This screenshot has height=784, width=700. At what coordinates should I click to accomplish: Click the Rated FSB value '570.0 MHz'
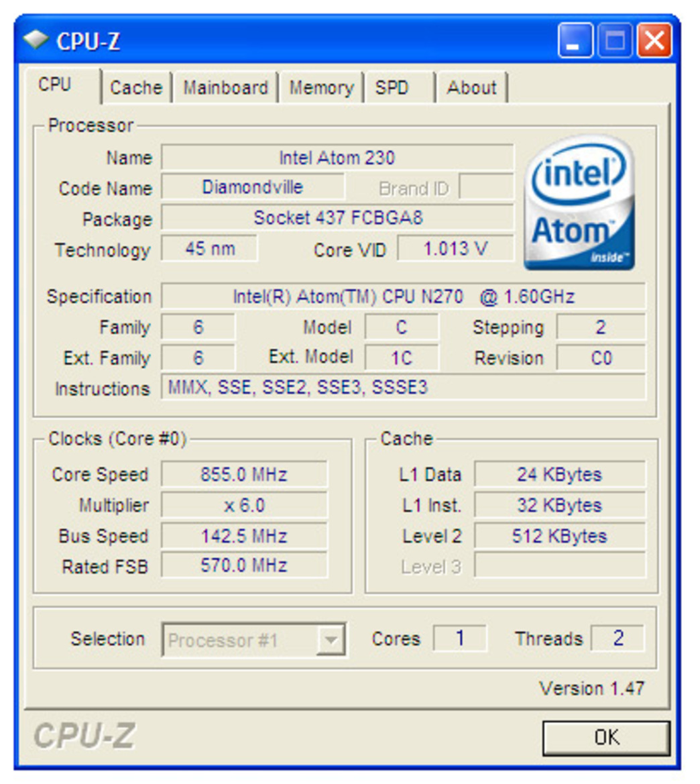pyautogui.click(x=245, y=565)
